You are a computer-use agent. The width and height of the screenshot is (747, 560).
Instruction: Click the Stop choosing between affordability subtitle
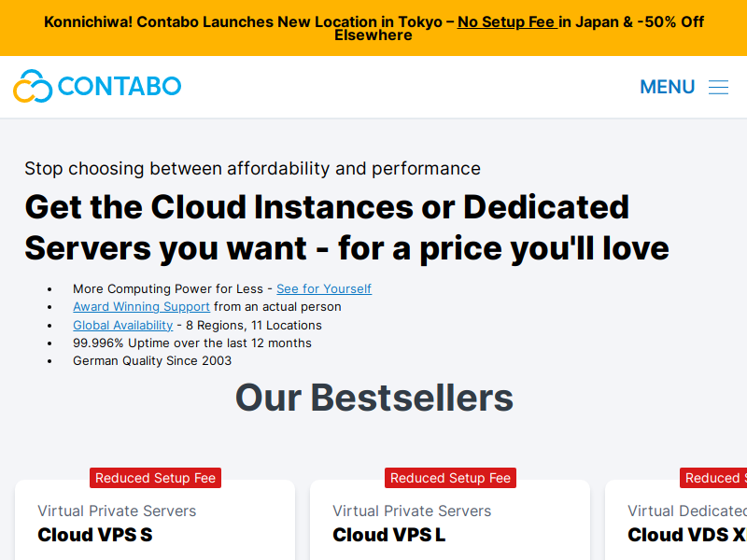252,169
